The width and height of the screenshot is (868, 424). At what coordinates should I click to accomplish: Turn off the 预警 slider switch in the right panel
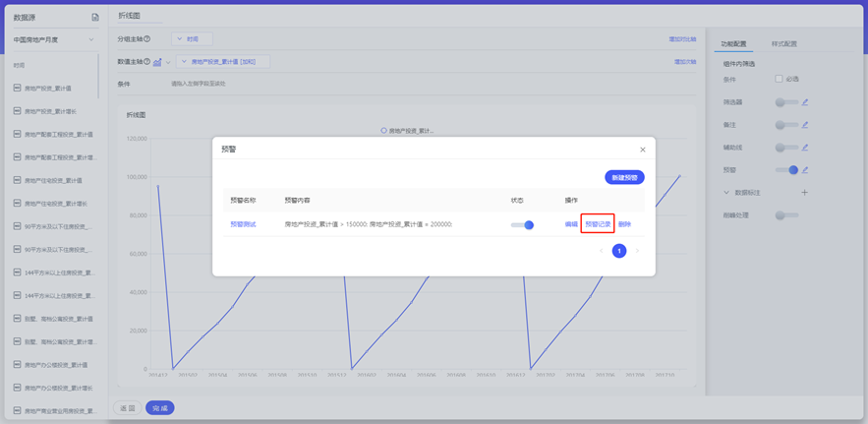[x=786, y=170]
